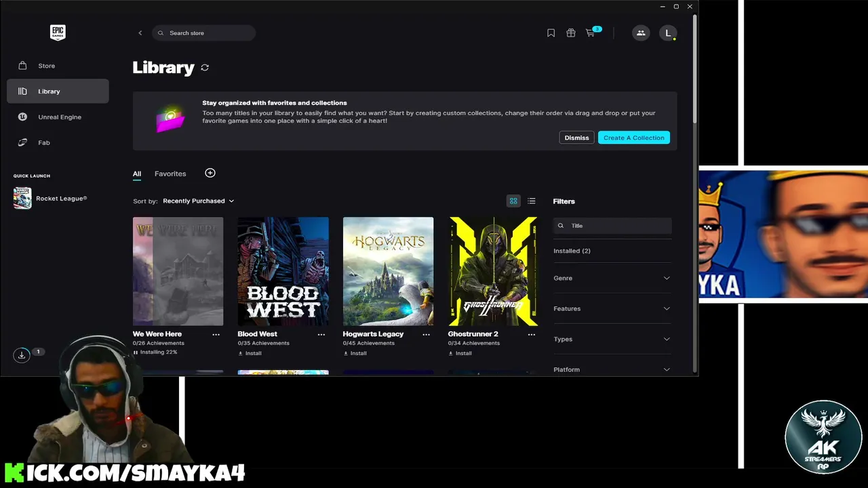Pause the We Were Here installation
Screen dimensions: 868x488
point(136,352)
